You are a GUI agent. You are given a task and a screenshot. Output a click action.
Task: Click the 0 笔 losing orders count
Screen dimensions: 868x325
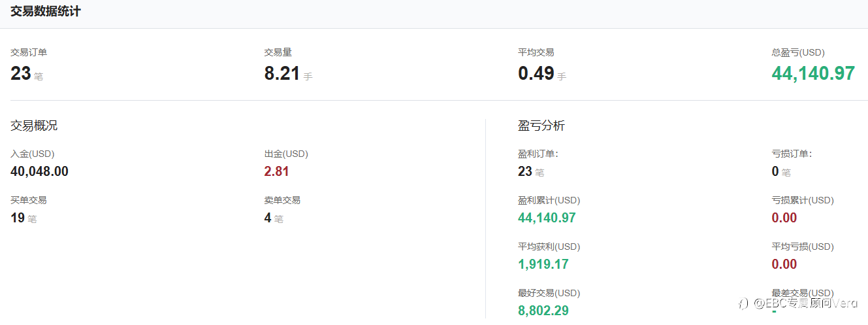pos(781,171)
